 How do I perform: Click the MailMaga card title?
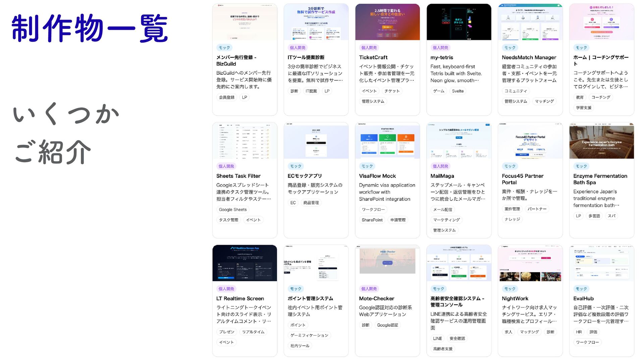coord(442,176)
